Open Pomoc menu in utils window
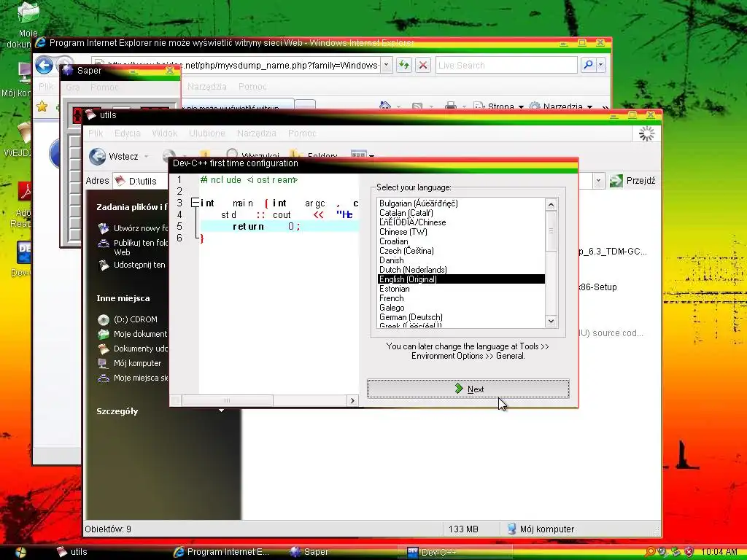This screenshot has height=560, width=747. pos(302,133)
